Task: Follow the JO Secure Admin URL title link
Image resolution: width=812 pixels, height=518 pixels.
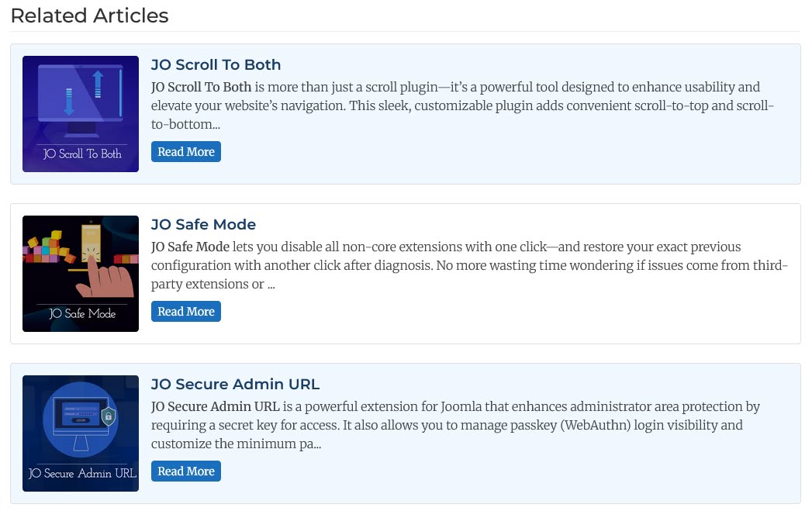Action: [x=235, y=385]
